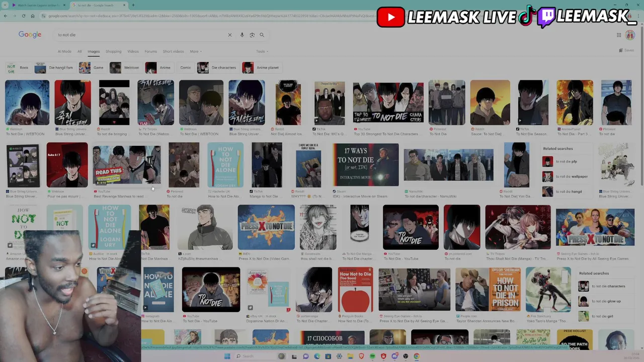Open red apple 'How Not to Die' book thumbnail
Image resolution: width=644 pixels, height=362 pixels.
(355, 290)
